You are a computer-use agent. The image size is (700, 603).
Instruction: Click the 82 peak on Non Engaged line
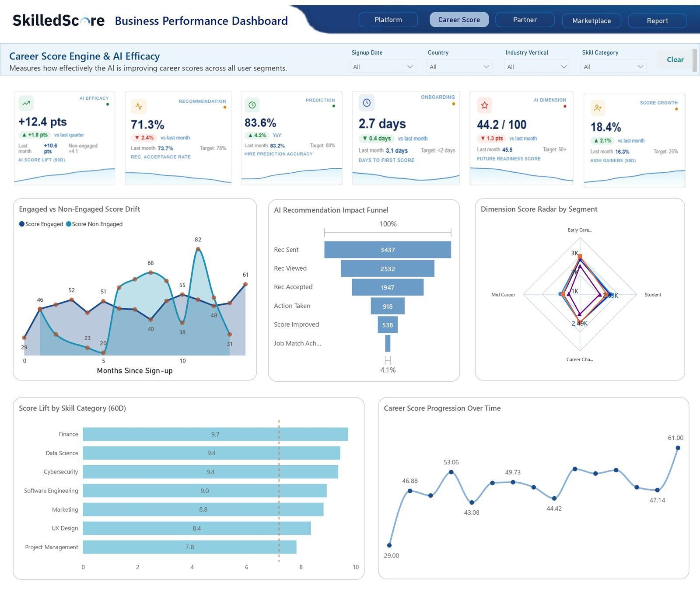tap(198, 249)
